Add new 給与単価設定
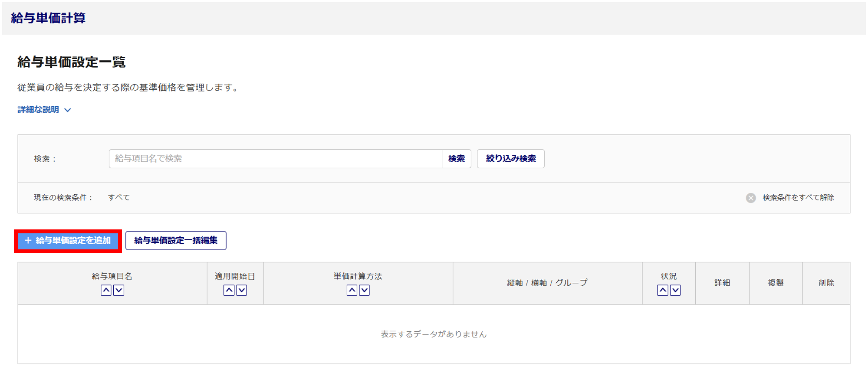Screen dimensions: 868x376 click(68, 241)
